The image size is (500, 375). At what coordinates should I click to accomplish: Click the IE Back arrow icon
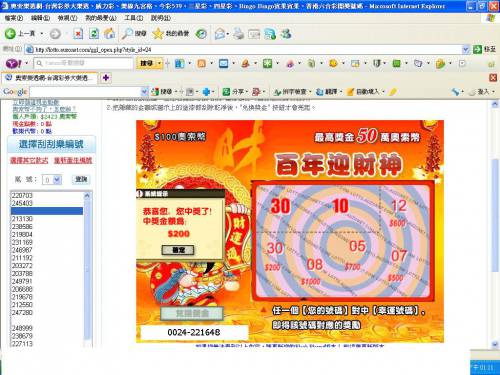click(10, 33)
